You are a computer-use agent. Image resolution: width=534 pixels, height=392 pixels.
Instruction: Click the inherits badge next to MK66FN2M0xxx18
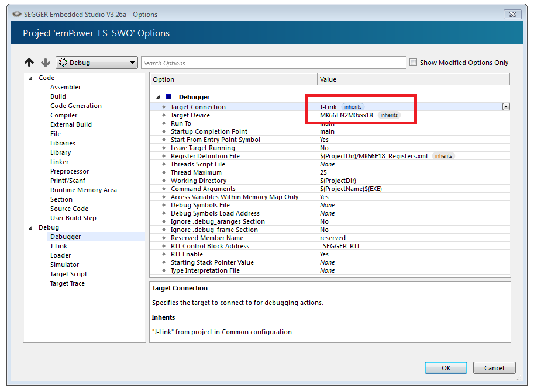click(389, 115)
